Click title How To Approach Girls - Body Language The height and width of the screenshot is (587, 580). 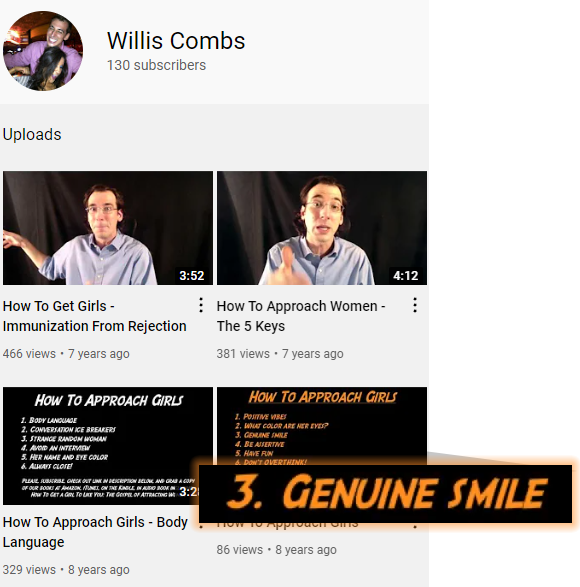point(95,532)
